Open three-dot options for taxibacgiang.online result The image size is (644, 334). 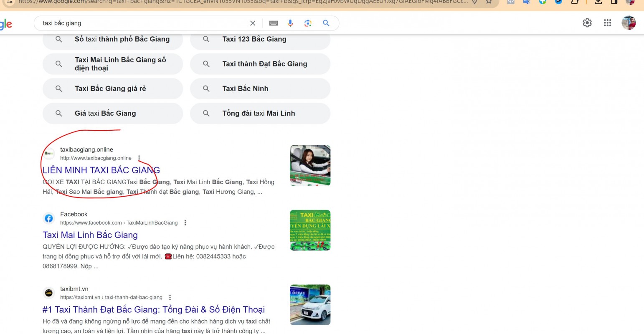[138, 158]
